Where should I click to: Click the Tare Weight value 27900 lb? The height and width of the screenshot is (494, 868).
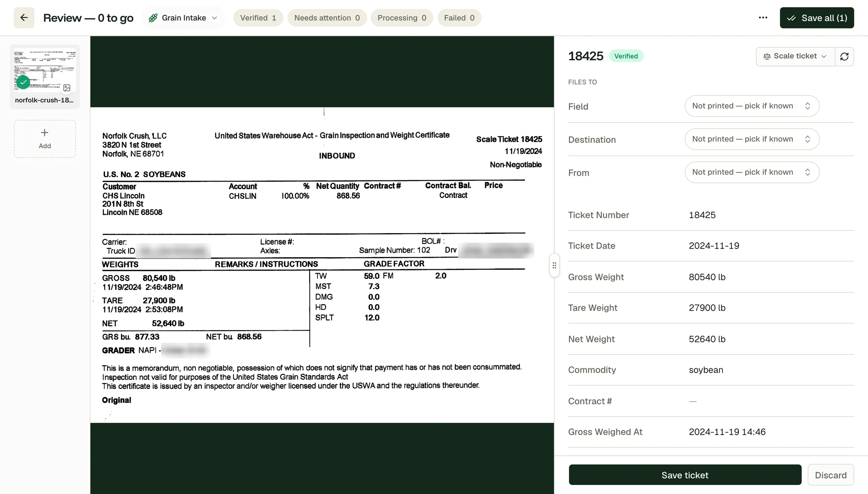707,308
